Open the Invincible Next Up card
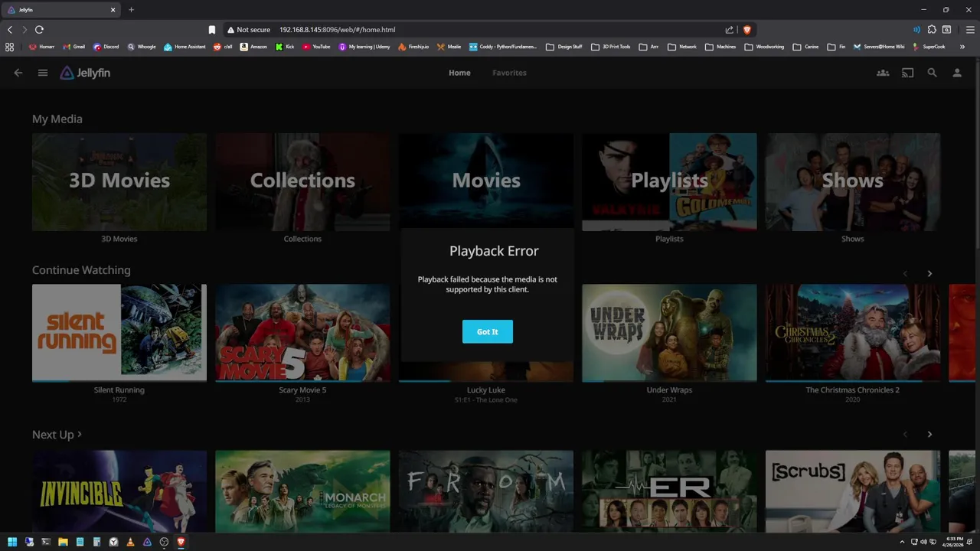Viewport: 980px width, 551px height. pos(119,491)
